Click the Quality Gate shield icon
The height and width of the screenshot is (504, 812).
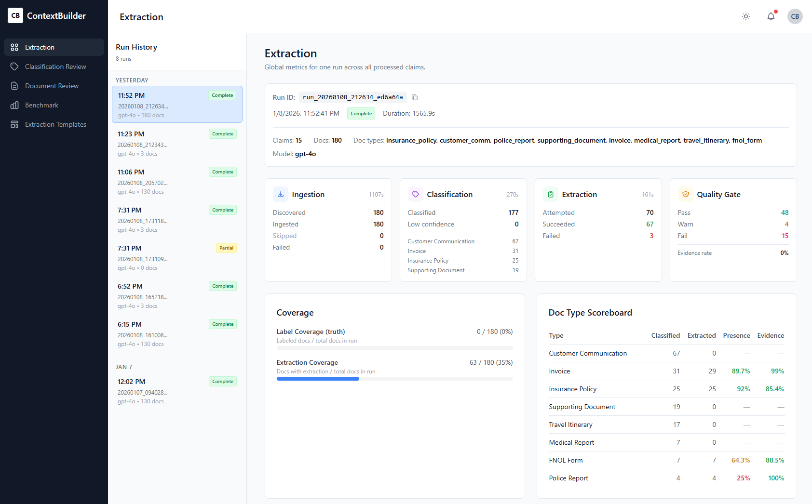pos(686,194)
